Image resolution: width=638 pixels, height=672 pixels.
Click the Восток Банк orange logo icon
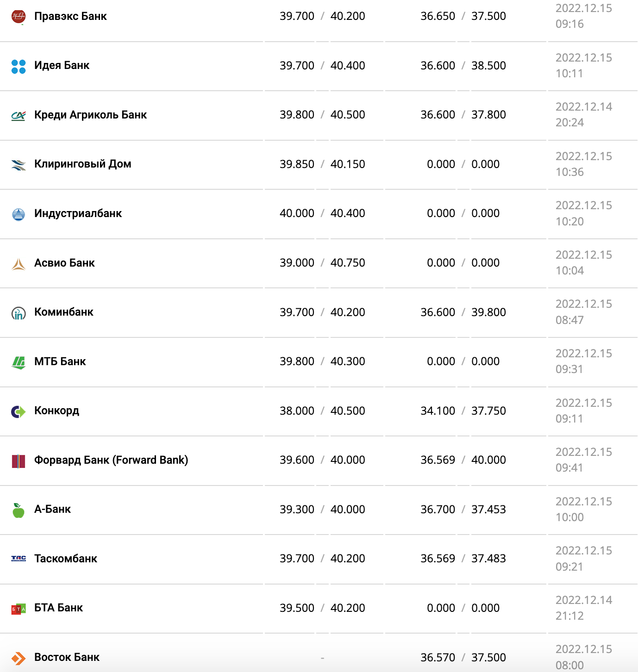pyautogui.click(x=19, y=658)
